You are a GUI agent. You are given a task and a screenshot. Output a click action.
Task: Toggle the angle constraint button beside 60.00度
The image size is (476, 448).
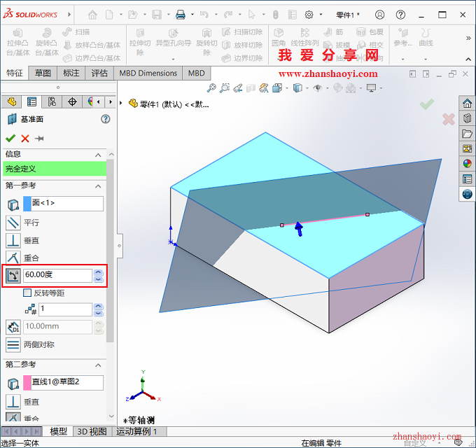pos(13,275)
